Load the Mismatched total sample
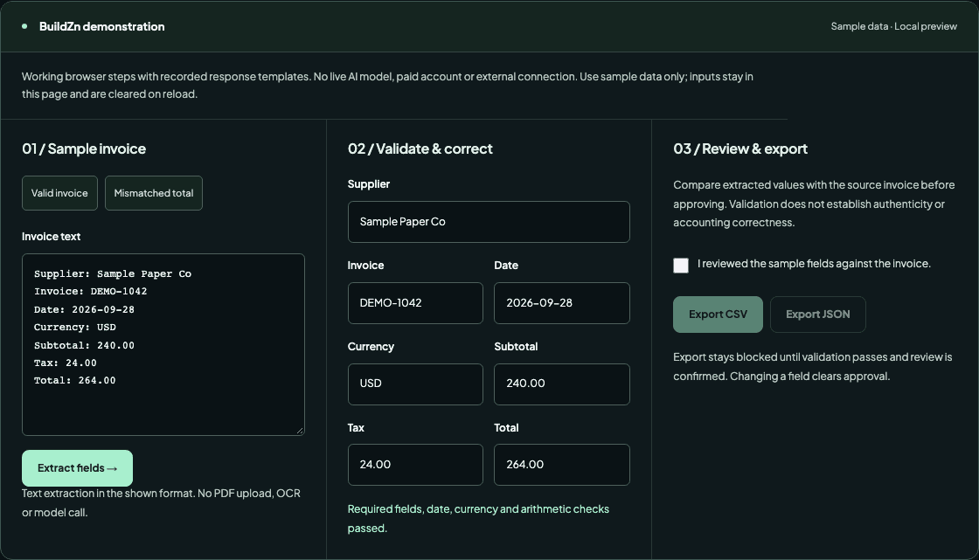The height and width of the screenshot is (560, 979). coord(154,193)
